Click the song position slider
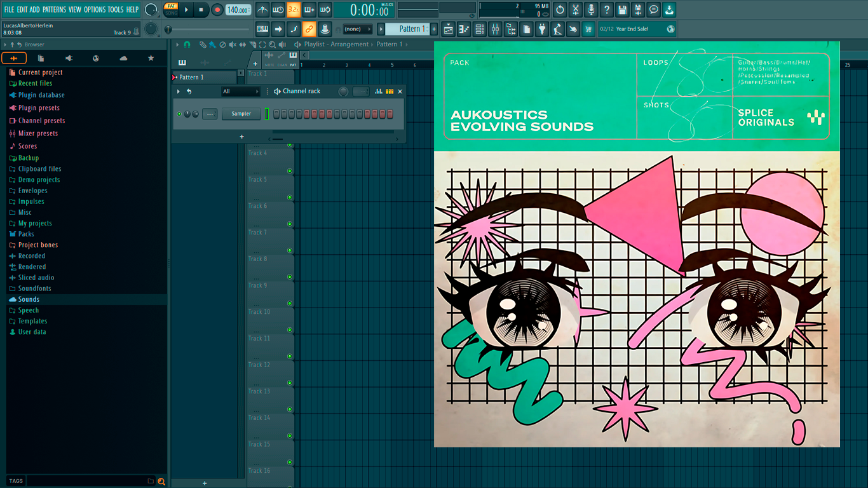 tap(207, 29)
